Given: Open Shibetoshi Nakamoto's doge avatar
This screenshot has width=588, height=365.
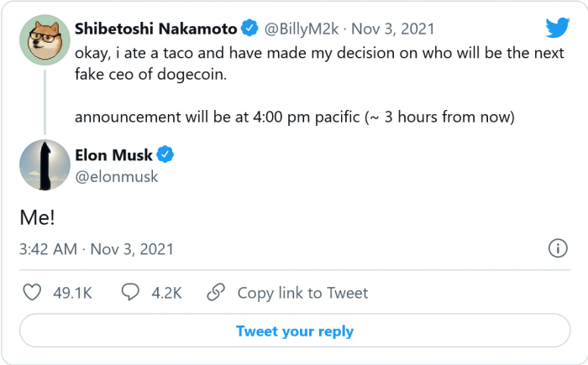Looking at the screenshot, I should point(43,39).
